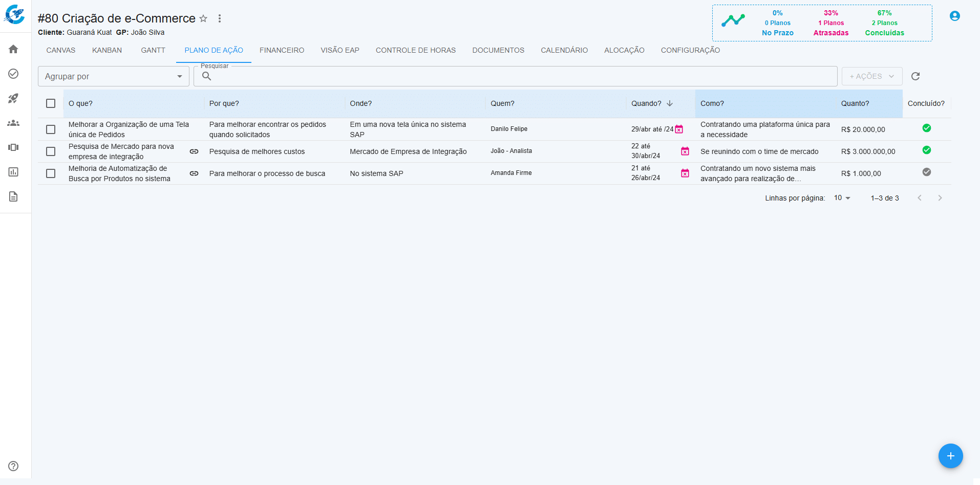Click the Quem? column header
The width and height of the screenshot is (980, 485).
[x=556, y=103]
